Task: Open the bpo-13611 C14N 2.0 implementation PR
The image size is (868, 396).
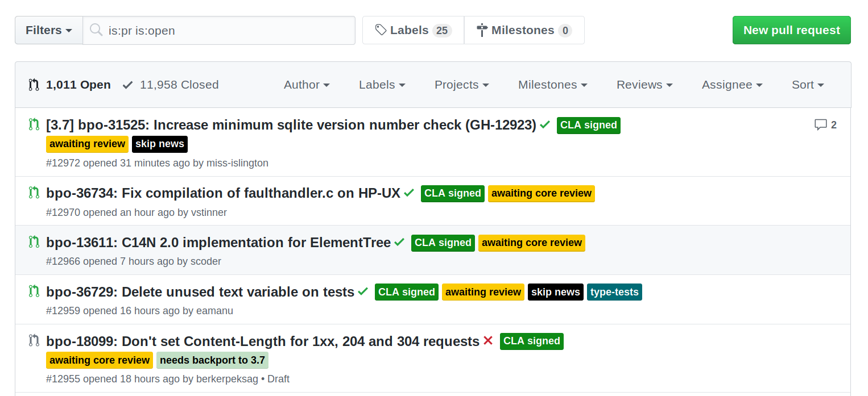Action: tap(218, 243)
